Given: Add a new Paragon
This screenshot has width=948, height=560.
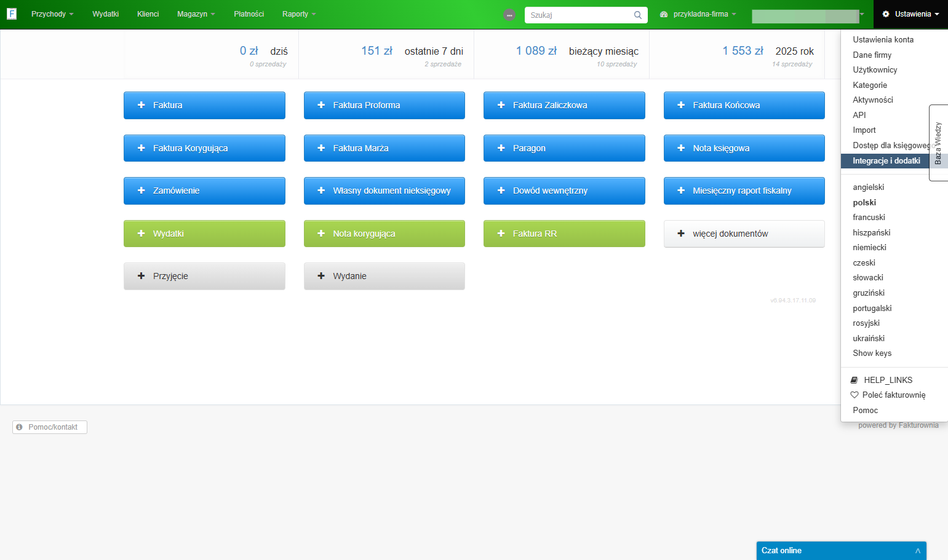Looking at the screenshot, I should [564, 148].
